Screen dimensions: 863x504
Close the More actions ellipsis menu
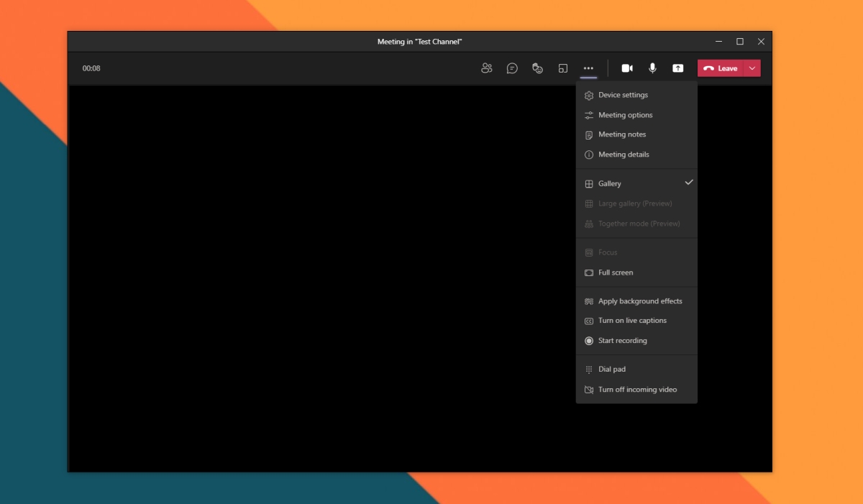(x=588, y=68)
